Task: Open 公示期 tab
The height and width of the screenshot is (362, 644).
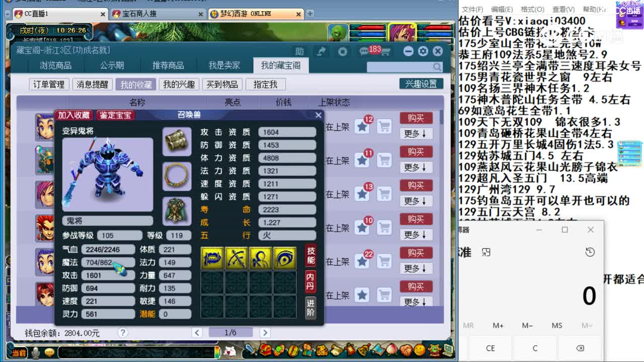Action: tap(112, 65)
